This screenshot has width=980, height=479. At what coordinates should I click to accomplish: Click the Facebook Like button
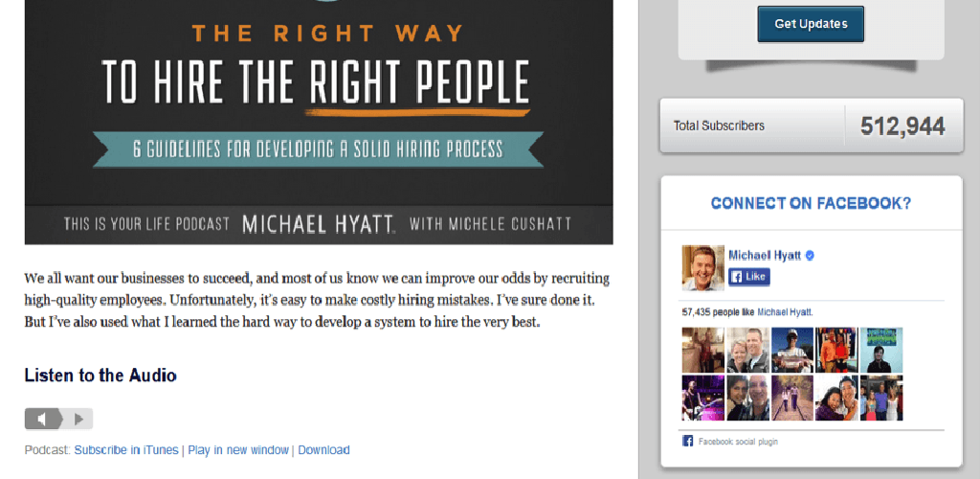(x=748, y=277)
